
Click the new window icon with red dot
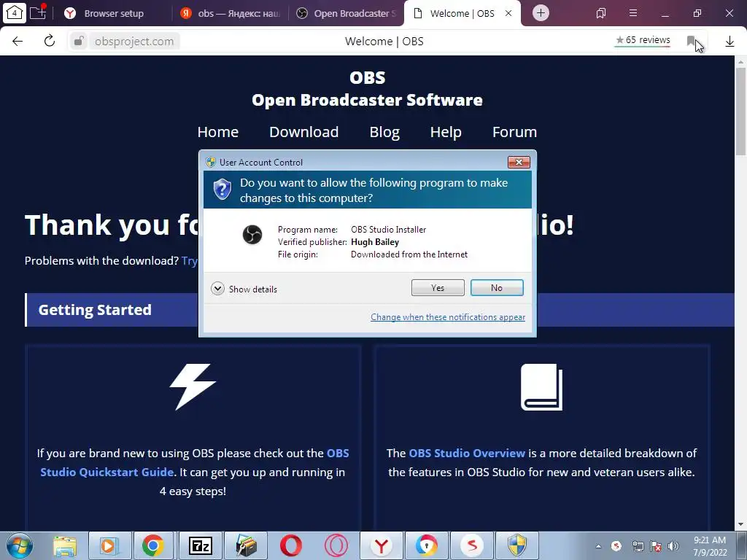[38, 12]
